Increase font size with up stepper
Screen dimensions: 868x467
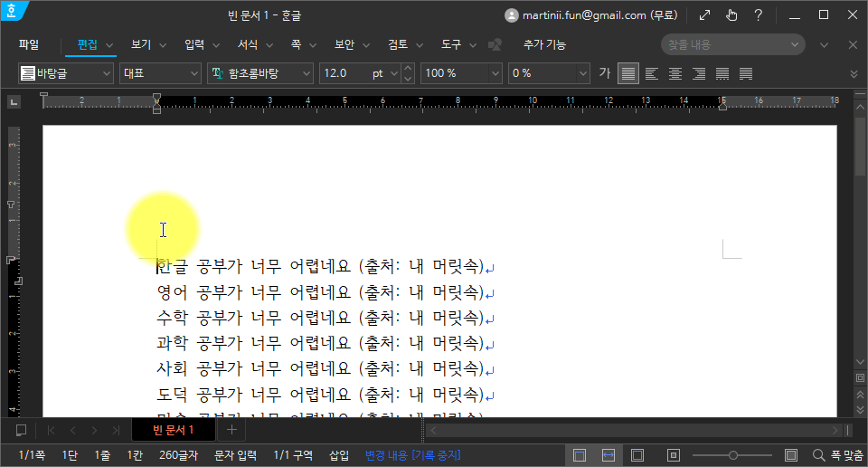[x=408, y=68]
